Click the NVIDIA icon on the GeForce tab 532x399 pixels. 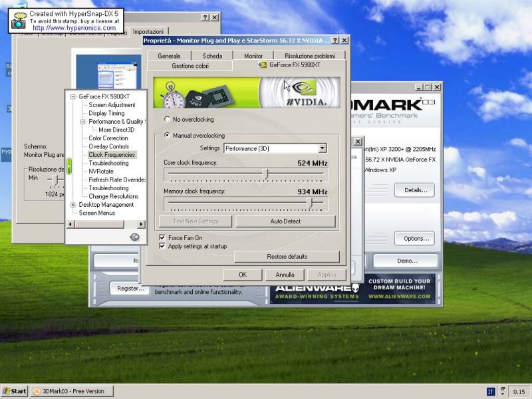(262, 65)
